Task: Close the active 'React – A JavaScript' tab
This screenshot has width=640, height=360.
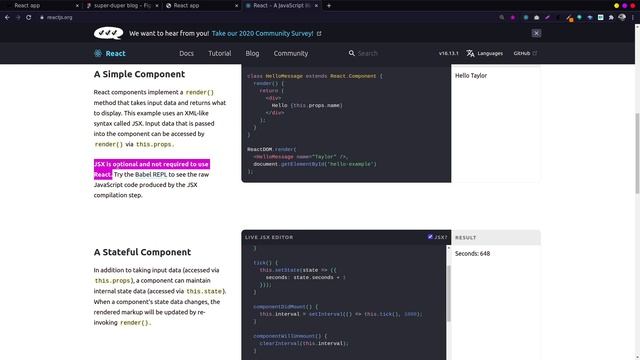Action: pos(316,6)
